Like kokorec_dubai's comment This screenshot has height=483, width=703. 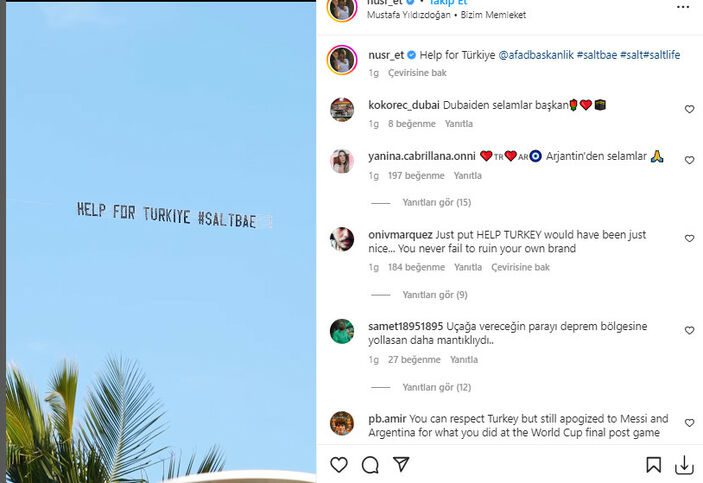tap(689, 109)
